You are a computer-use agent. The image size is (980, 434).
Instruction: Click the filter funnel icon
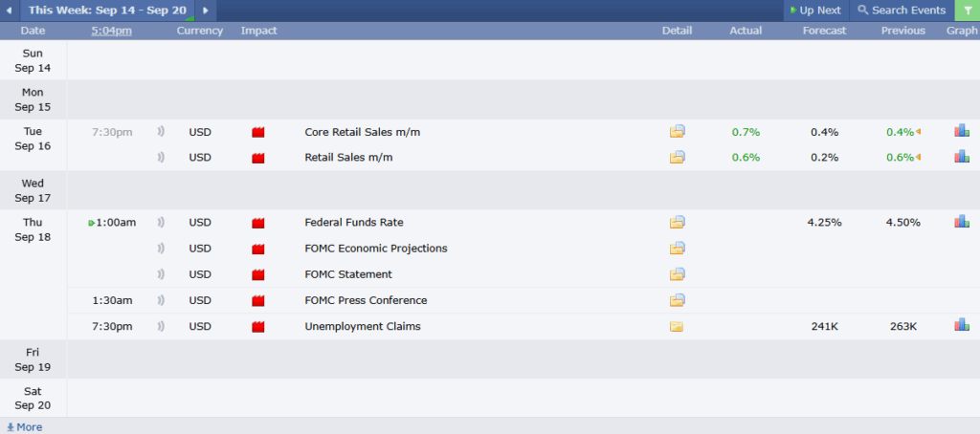point(967,11)
